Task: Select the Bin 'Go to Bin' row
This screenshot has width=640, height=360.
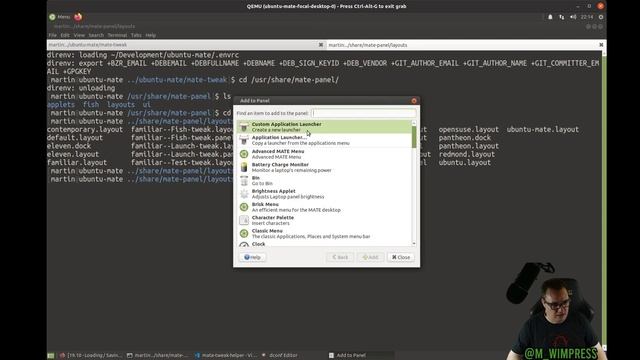Action: pos(324,180)
